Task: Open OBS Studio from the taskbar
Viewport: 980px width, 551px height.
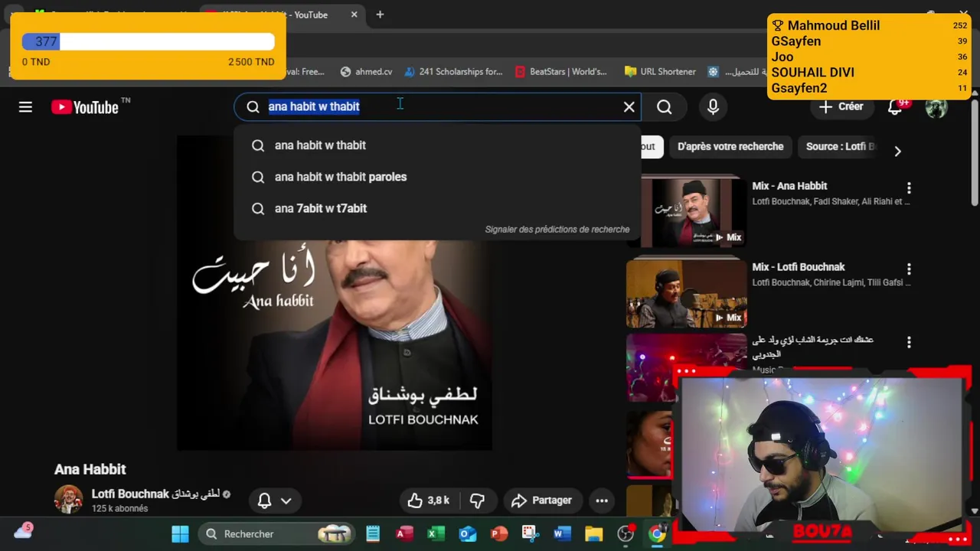Action: 626,534
